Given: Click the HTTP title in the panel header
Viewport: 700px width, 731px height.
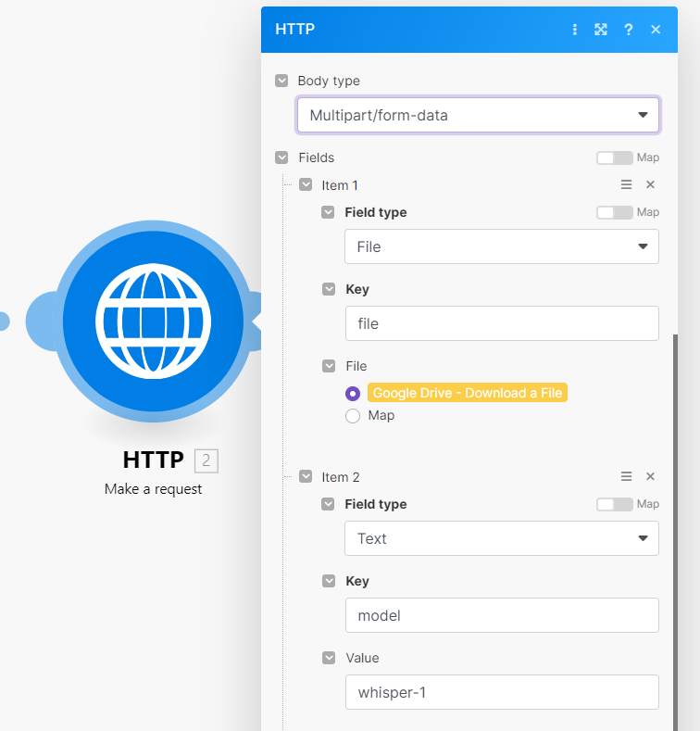Looking at the screenshot, I should click(295, 29).
